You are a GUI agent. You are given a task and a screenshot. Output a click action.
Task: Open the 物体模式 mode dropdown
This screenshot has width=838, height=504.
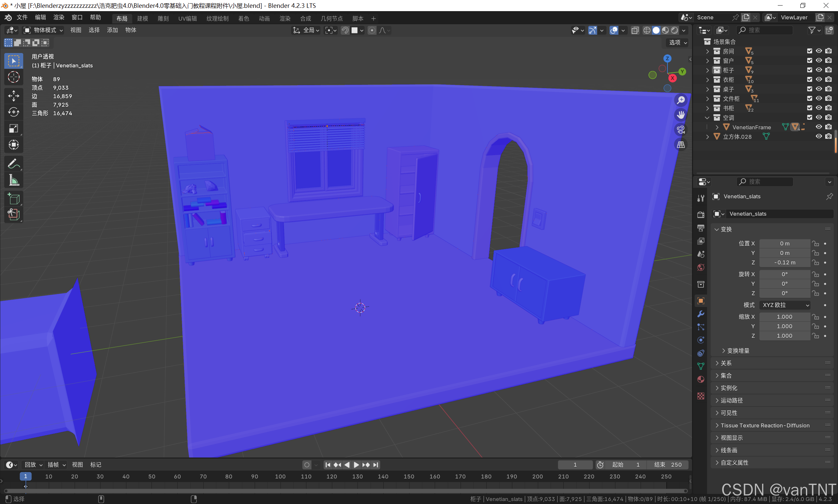pos(43,30)
